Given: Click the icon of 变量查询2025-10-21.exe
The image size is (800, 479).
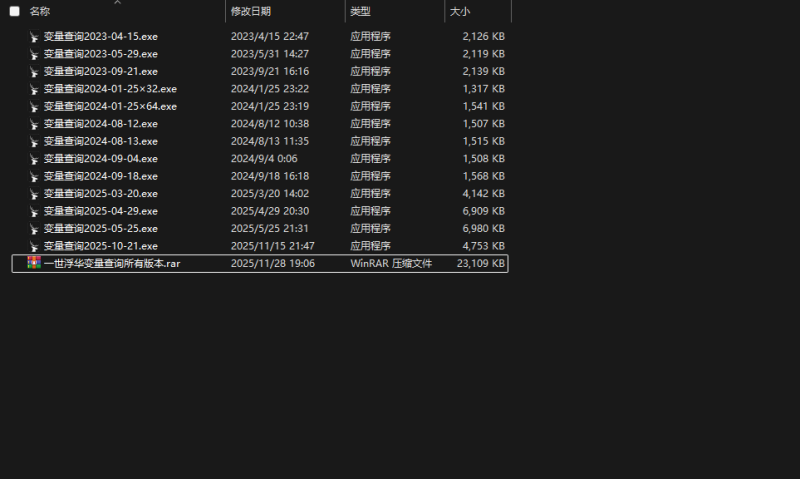Looking at the screenshot, I should tap(34, 246).
